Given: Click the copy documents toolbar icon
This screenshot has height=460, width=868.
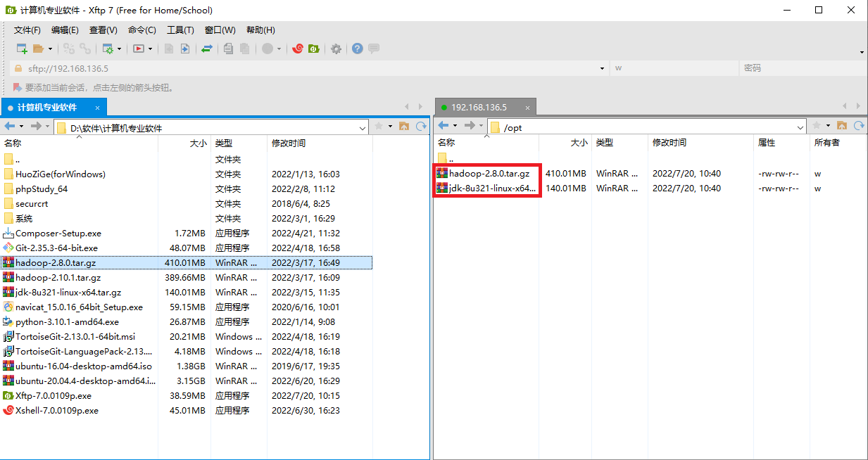Looking at the screenshot, I should pos(228,49).
